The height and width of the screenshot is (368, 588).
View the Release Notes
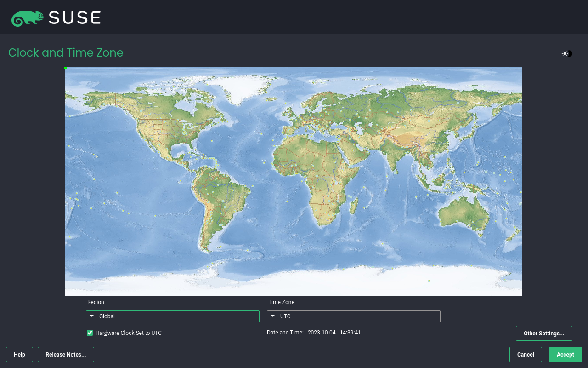tap(66, 355)
